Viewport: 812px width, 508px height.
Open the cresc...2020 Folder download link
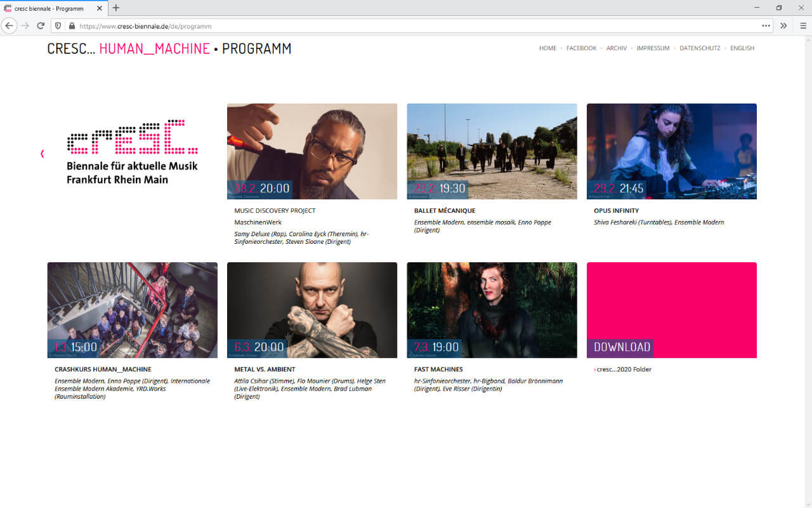(x=624, y=370)
